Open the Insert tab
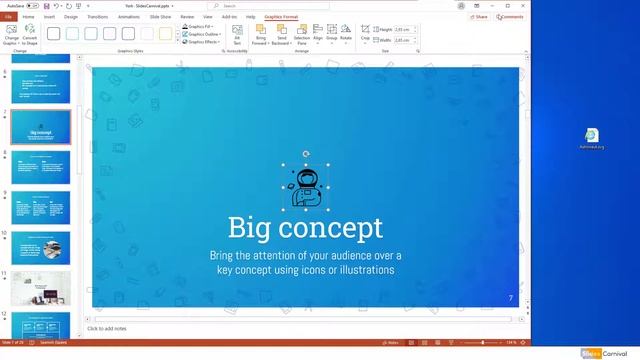 [x=49, y=17]
